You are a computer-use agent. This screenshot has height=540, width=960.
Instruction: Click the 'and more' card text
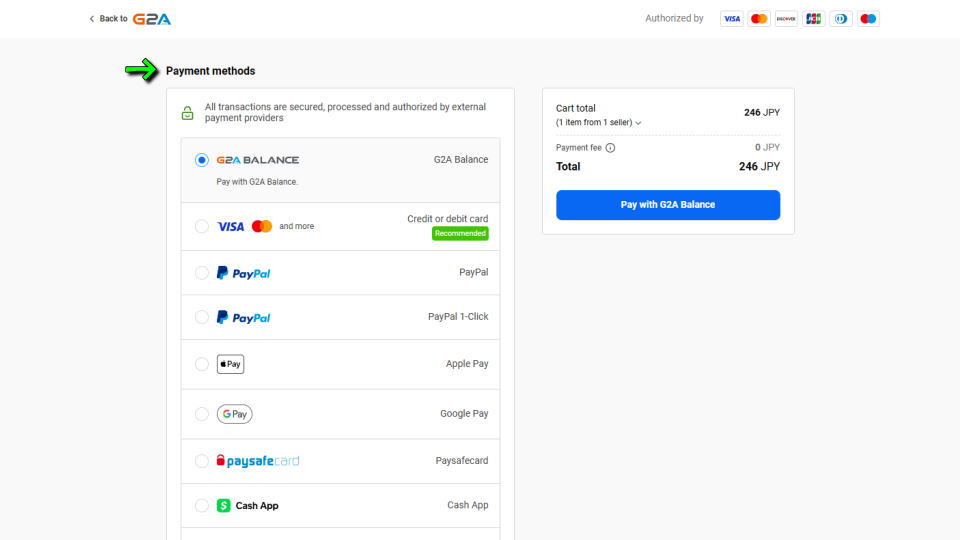296,226
